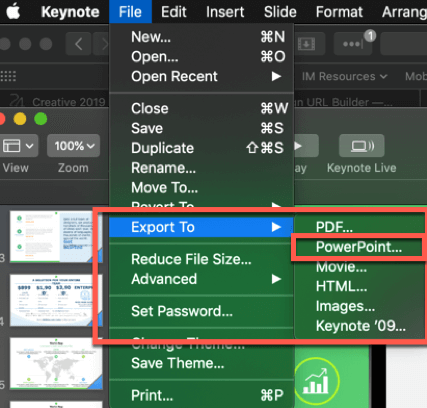Export presentation to HTML…
The width and height of the screenshot is (427, 408).
click(x=359, y=286)
